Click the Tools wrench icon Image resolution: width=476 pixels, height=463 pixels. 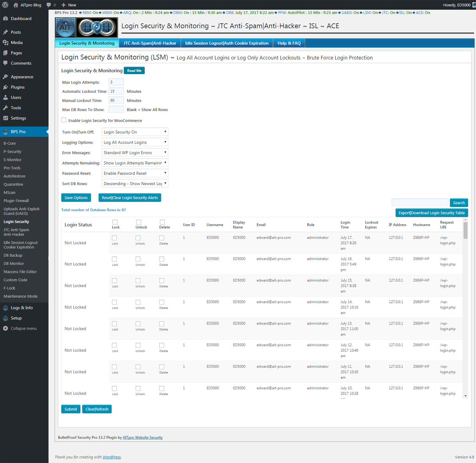(x=6, y=108)
